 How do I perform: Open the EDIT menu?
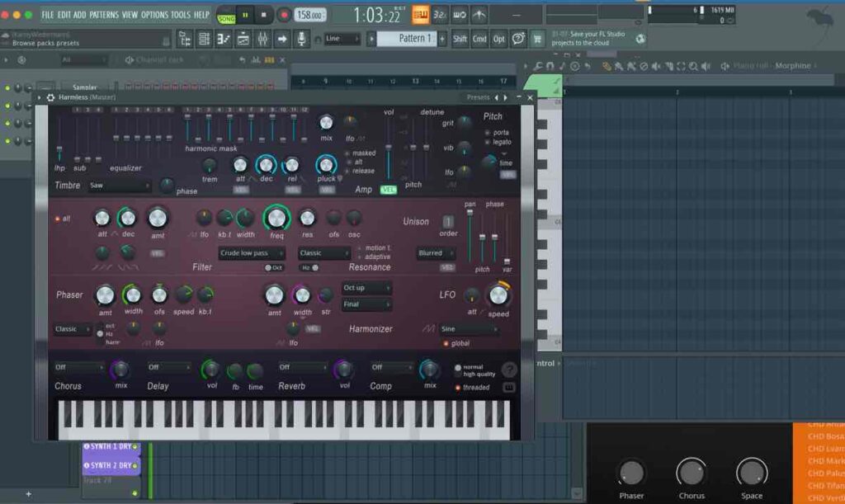[x=64, y=15]
